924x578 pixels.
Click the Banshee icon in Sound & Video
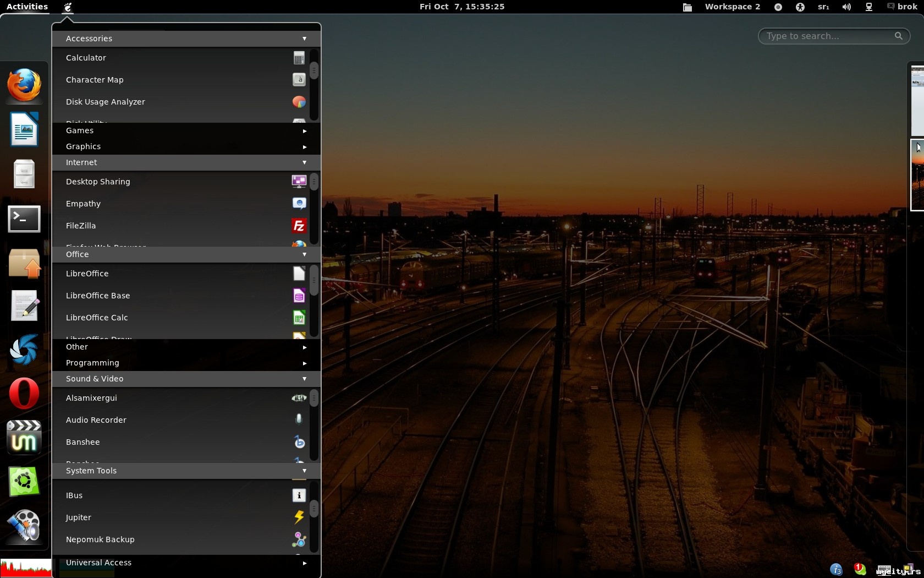(299, 442)
